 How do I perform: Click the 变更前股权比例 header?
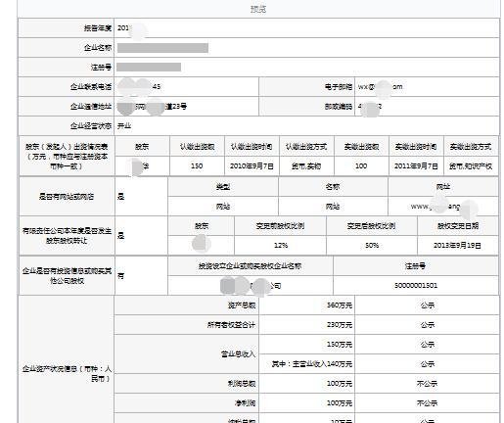(280, 226)
